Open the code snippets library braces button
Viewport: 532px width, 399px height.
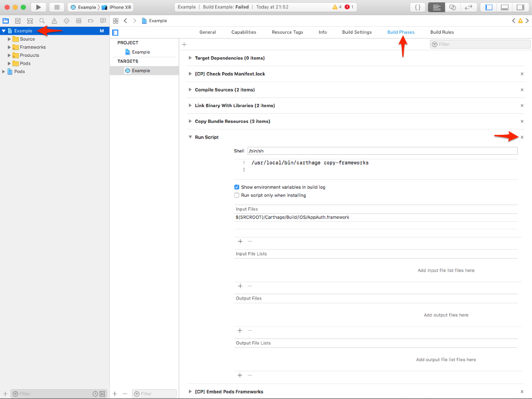[x=417, y=7]
